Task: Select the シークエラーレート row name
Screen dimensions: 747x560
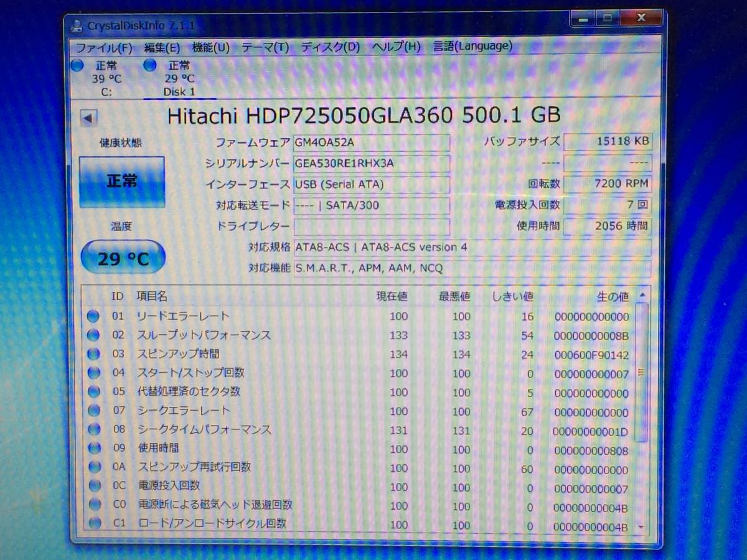Action: click(183, 410)
